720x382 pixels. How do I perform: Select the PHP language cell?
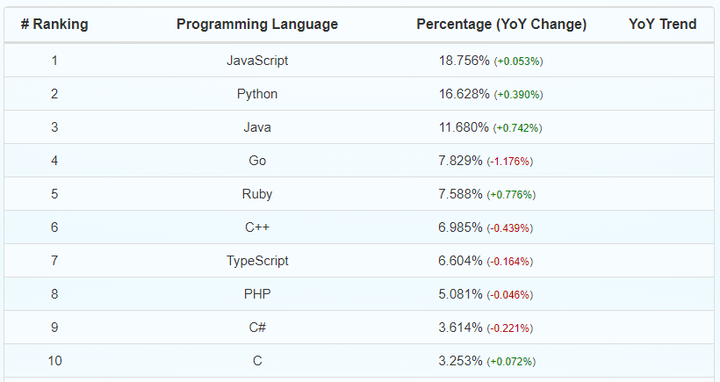(257, 294)
